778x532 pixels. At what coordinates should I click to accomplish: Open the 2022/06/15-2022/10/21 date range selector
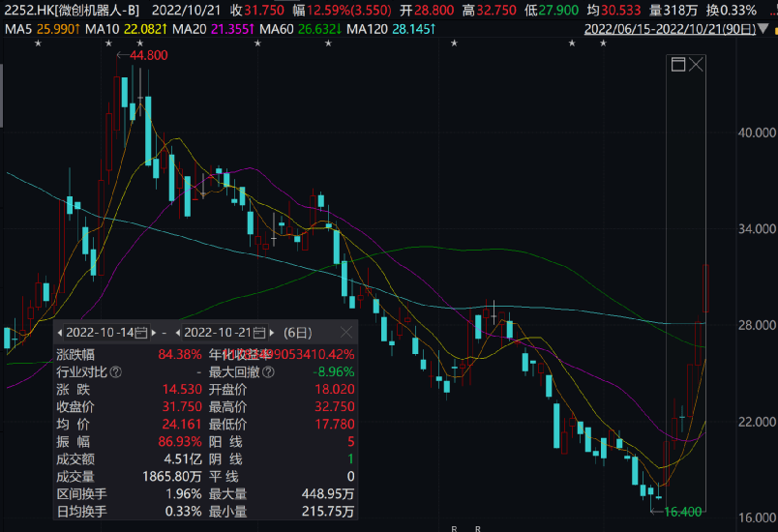coord(677,28)
